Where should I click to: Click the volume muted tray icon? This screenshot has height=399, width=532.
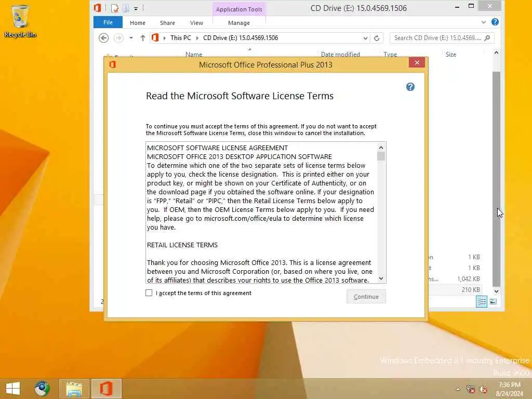pyautogui.click(x=483, y=389)
